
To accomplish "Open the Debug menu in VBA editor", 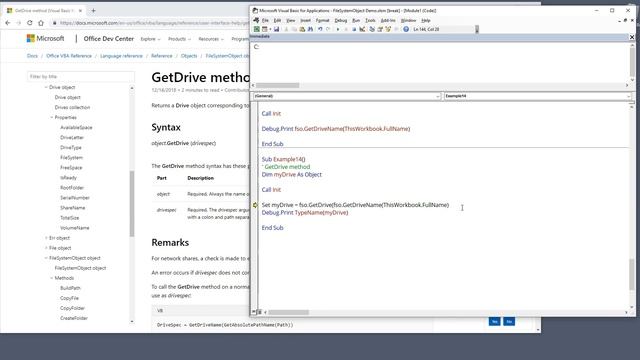I will pos(340,20).
